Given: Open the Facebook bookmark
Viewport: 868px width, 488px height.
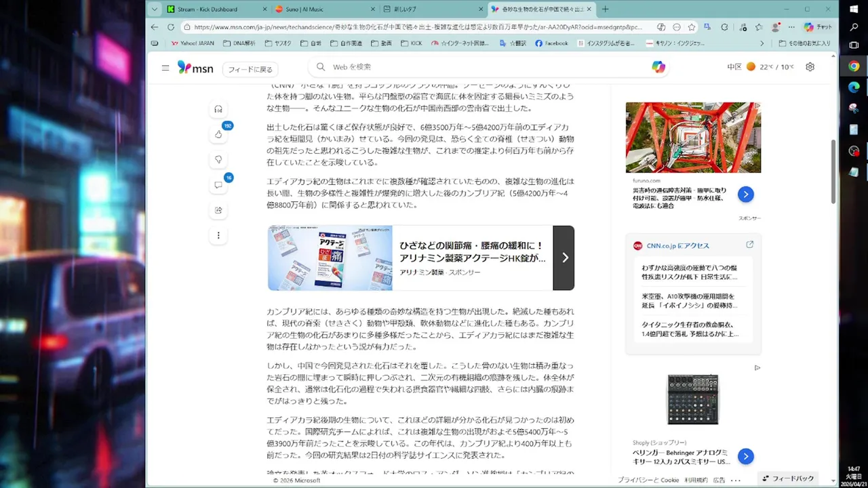Looking at the screenshot, I should click(551, 43).
